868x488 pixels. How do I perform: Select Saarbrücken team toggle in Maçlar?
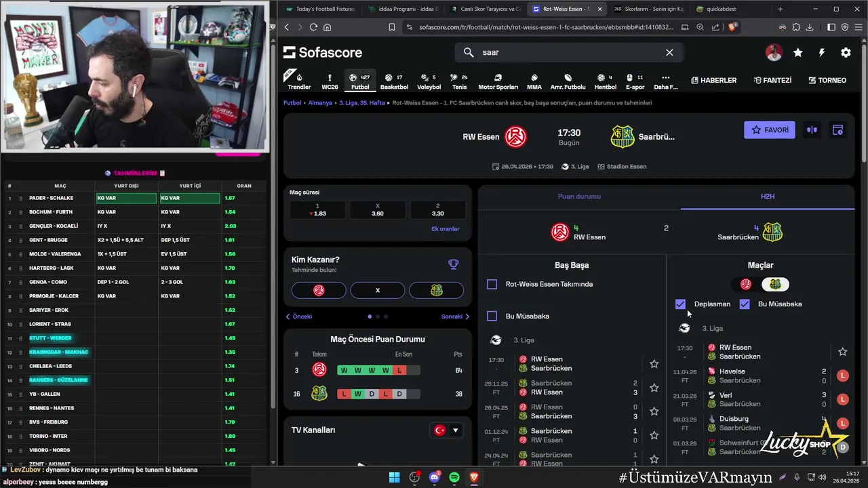[775, 284]
